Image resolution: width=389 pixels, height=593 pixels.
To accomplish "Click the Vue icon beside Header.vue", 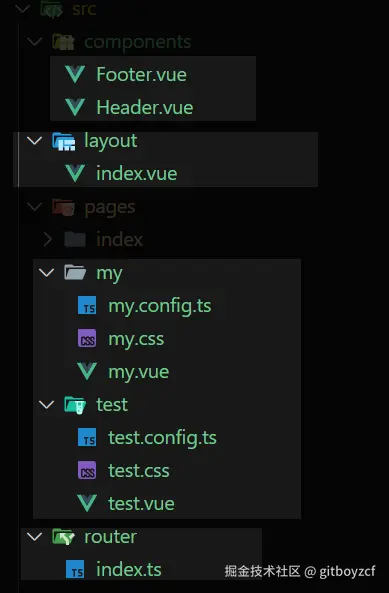I will 75,107.
